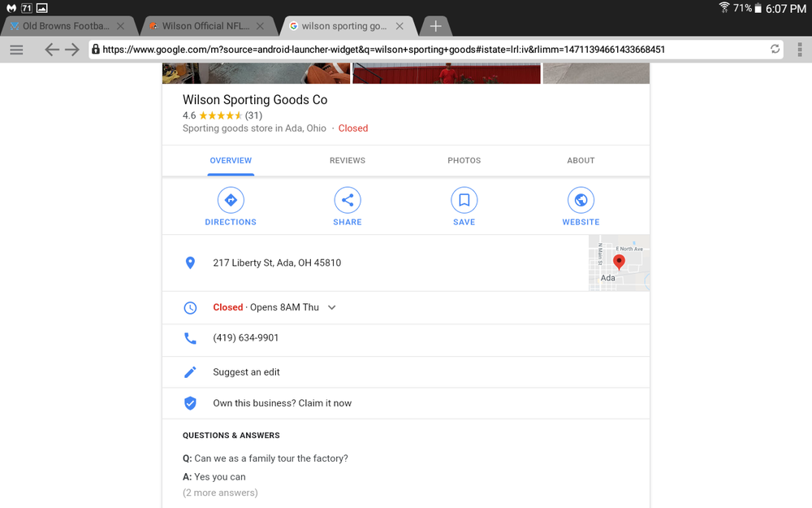Tap the Save bookmark icon
Screen dimensions: 812x508
[x=464, y=200]
